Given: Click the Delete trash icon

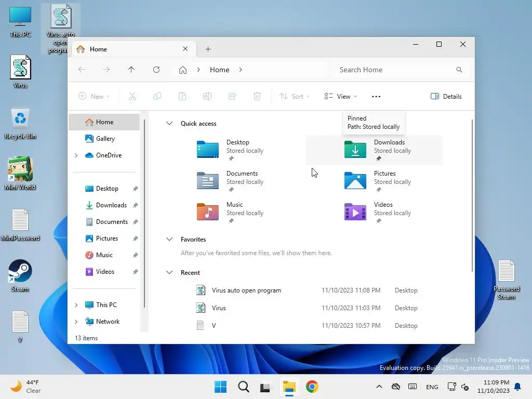Looking at the screenshot, I should tap(257, 96).
